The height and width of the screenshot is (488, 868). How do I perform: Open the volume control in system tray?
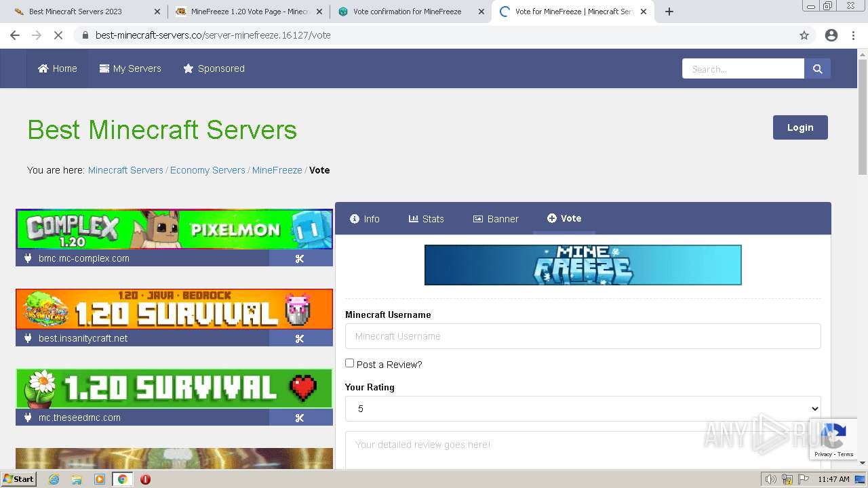click(x=770, y=479)
